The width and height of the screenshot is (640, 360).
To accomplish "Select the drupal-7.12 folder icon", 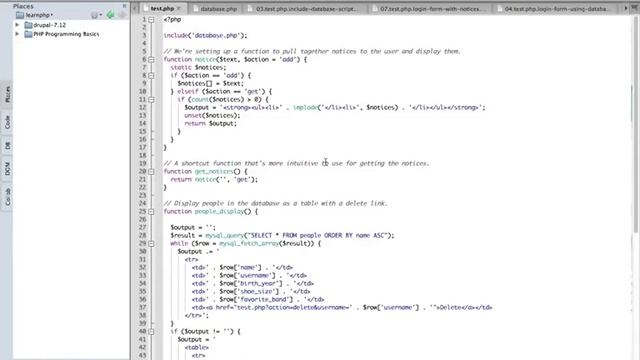I will 28,25.
